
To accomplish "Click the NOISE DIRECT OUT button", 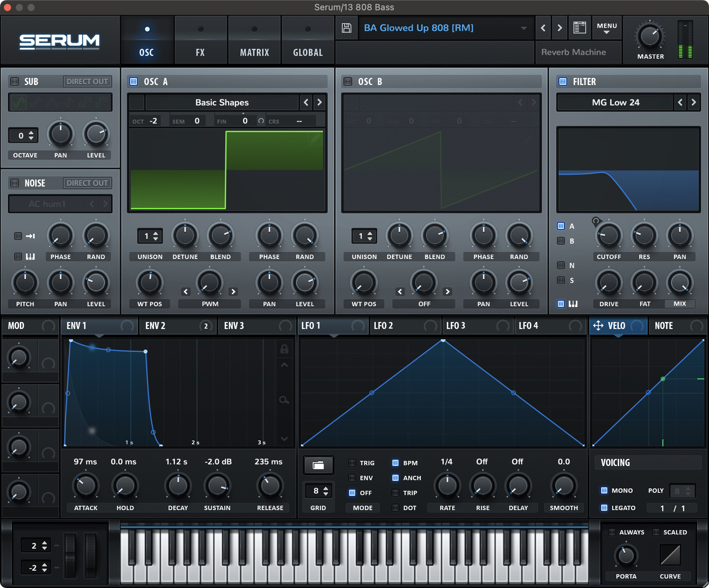I will pos(87,183).
